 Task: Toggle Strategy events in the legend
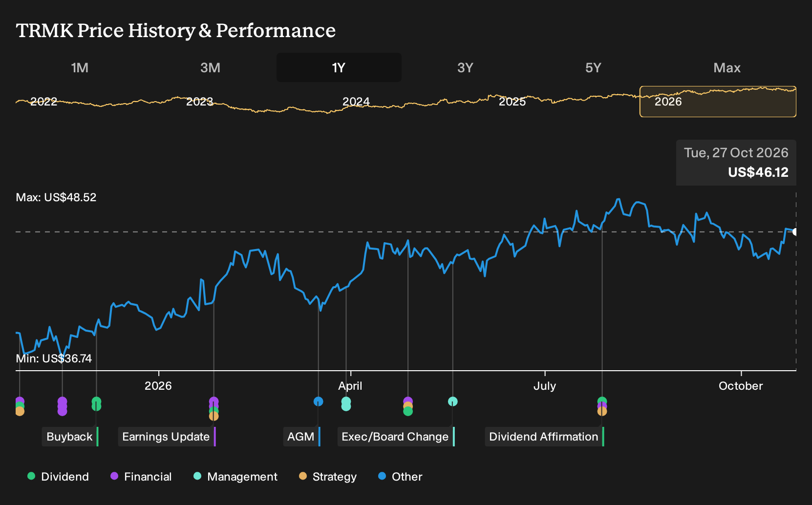pyautogui.click(x=328, y=477)
